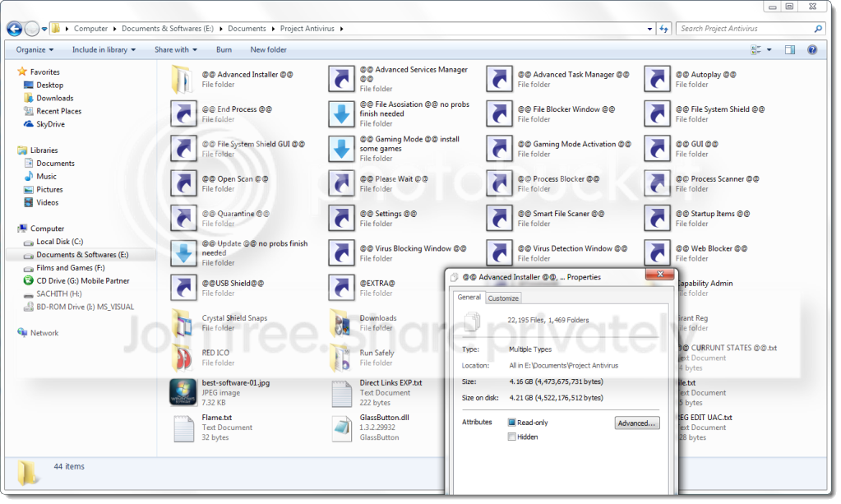Select CD Drive (G:) Mobile Partner
841x504 pixels.
coord(82,281)
